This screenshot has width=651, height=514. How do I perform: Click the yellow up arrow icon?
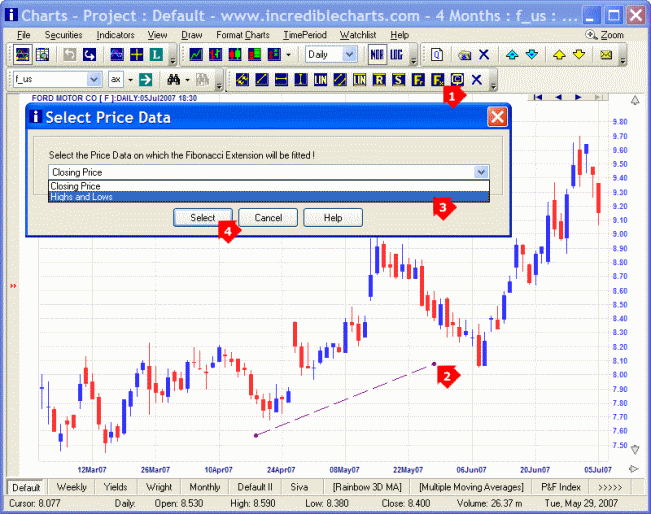pos(559,54)
